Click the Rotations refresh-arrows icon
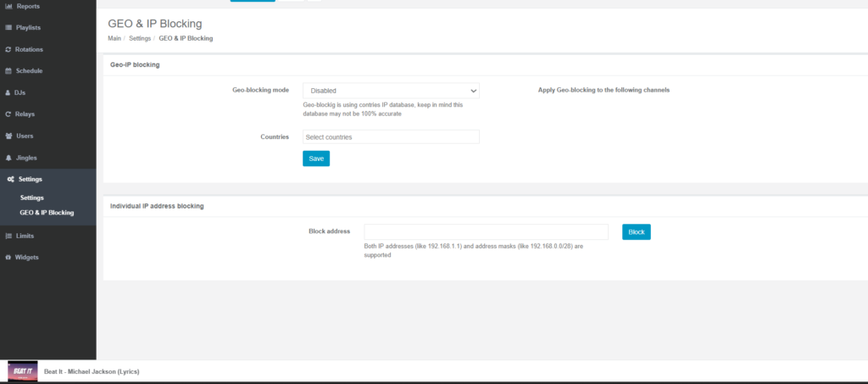Viewport: 868px width, 384px height. [8, 49]
